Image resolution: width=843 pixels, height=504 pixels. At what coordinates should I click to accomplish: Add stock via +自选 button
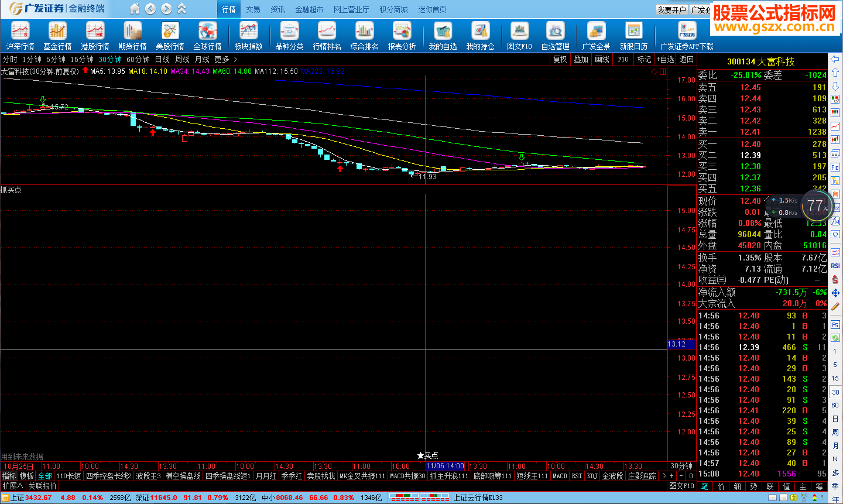tap(665, 59)
